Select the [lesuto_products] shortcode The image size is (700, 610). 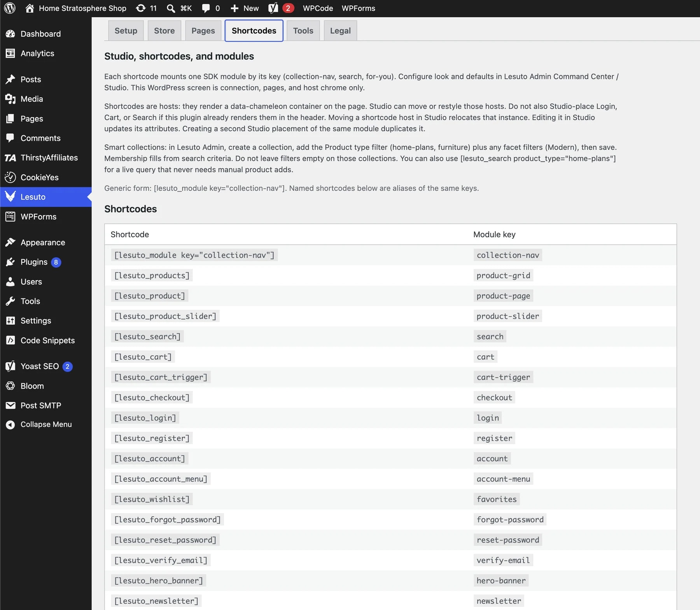[152, 275]
